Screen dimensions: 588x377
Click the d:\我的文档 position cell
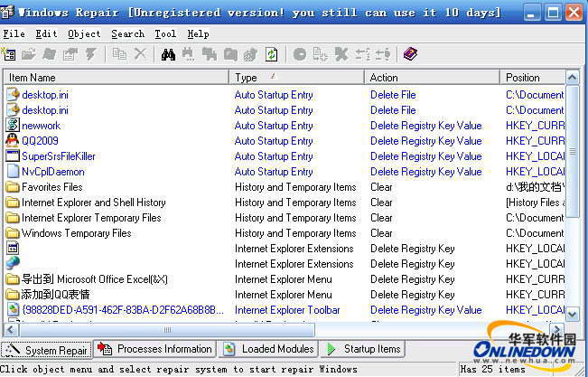coord(535,187)
